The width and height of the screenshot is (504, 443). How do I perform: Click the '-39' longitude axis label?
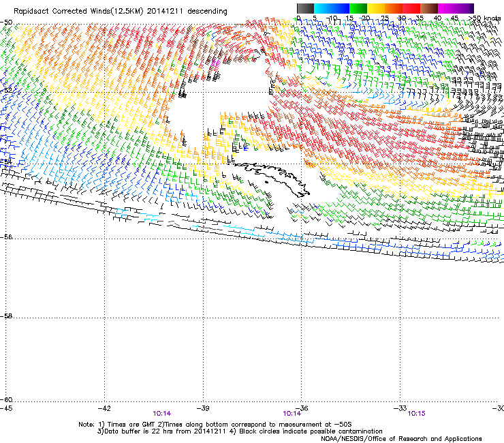(x=203, y=408)
